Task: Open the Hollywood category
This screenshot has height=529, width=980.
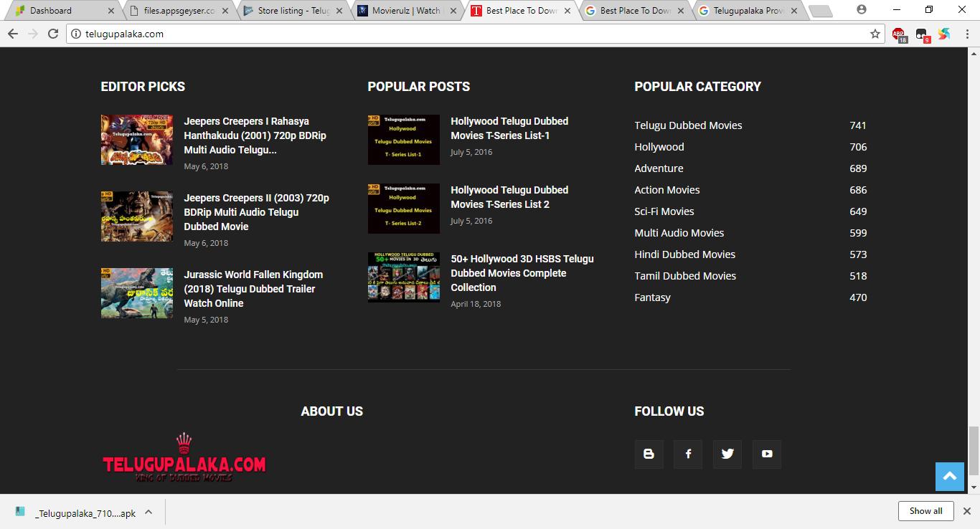Action: (659, 147)
